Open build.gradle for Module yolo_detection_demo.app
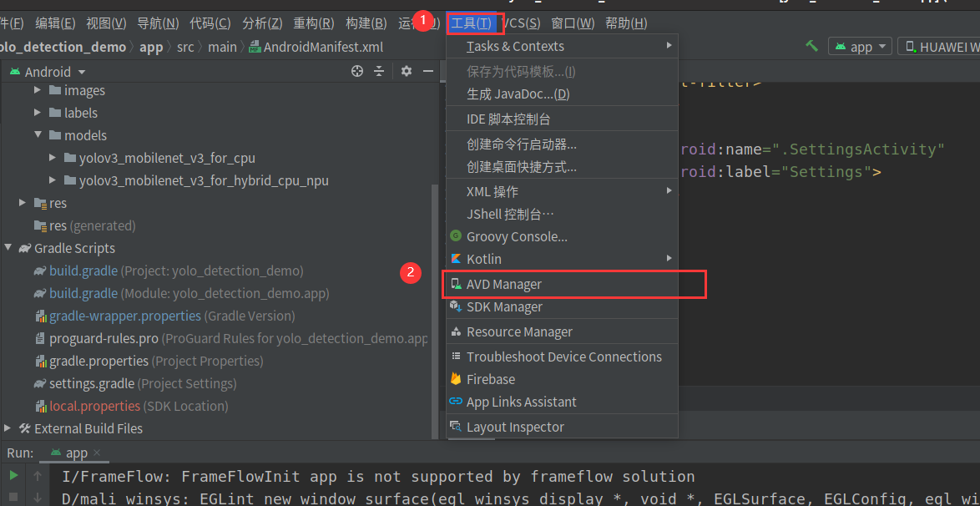The image size is (980, 506). click(181, 293)
